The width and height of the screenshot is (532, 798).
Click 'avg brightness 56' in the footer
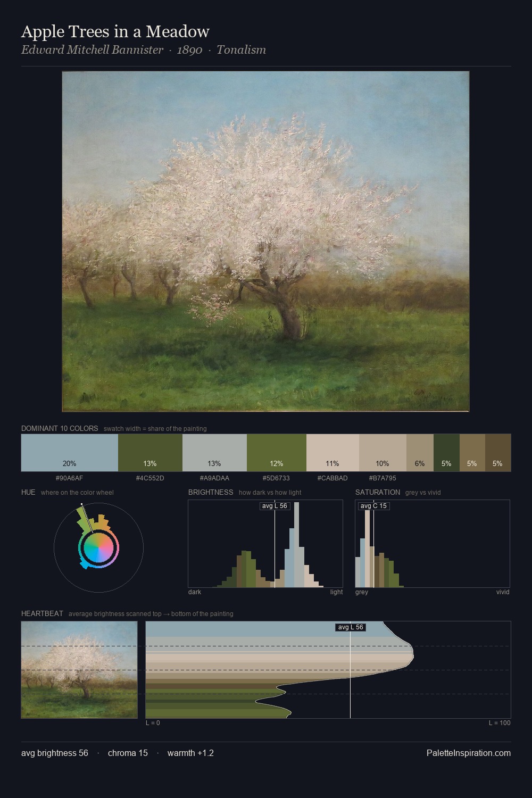(55, 753)
